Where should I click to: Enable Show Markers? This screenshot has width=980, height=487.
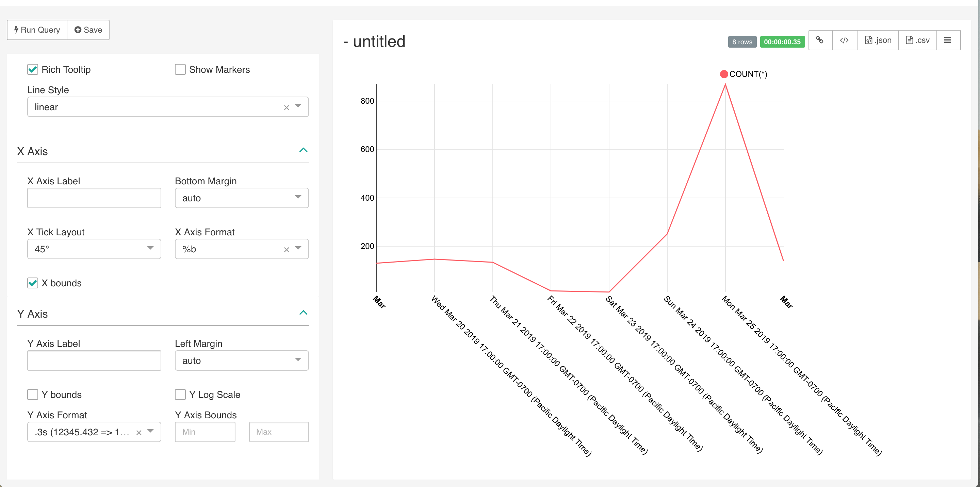coord(180,69)
